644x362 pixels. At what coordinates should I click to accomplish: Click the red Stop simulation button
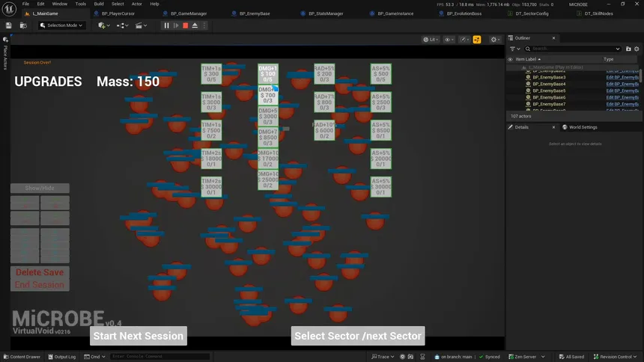coord(186,25)
